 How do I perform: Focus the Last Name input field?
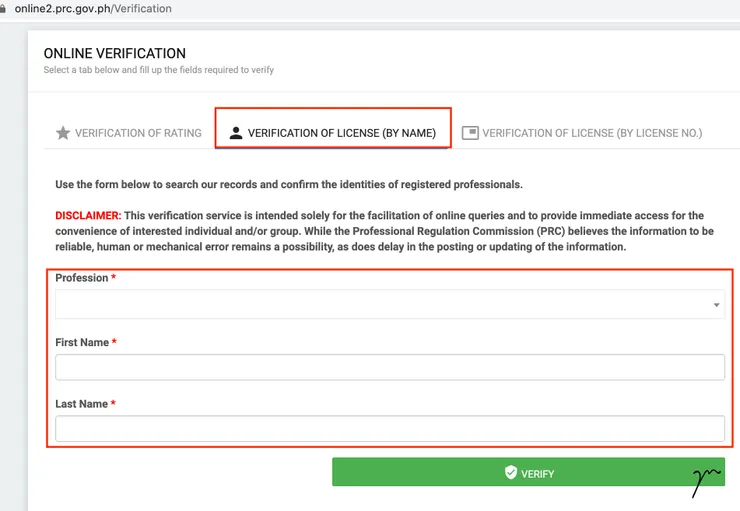(x=389, y=429)
